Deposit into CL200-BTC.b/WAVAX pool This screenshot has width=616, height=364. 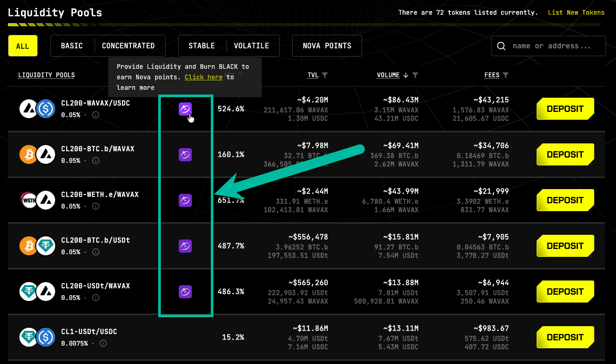(566, 155)
